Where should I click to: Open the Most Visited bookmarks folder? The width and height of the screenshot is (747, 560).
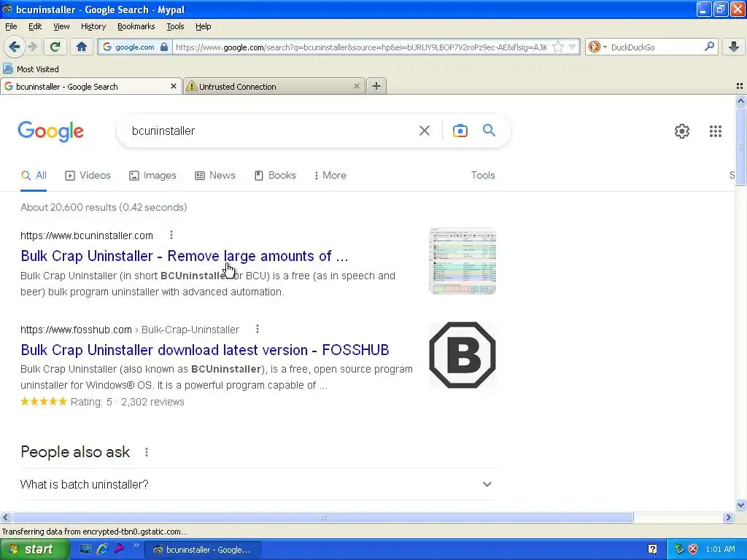tap(31, 69)
